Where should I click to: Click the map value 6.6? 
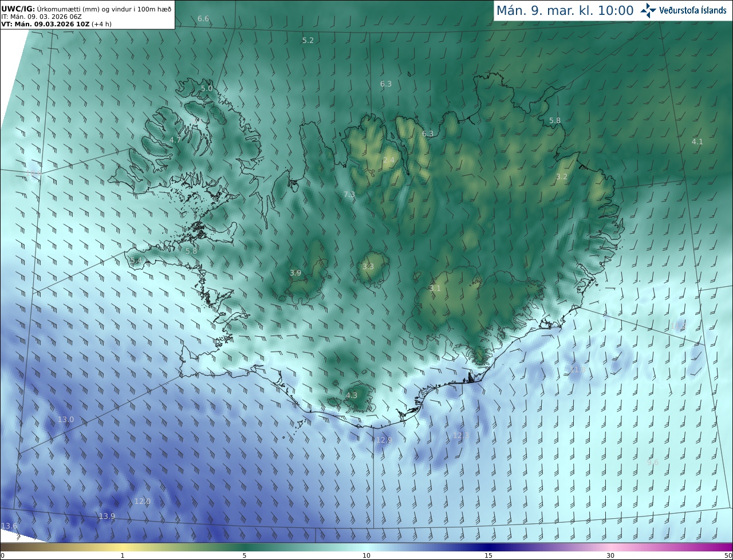pos(203,19)
